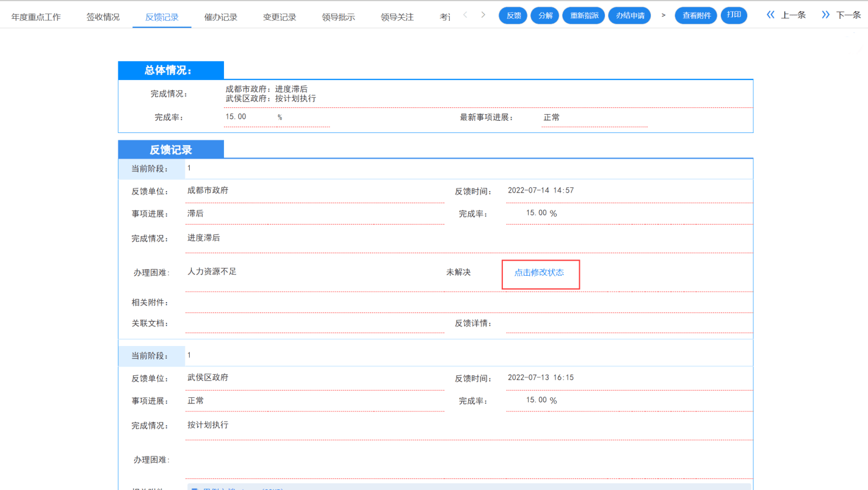
Task: Open the 年度重点工作 tab
Action: click(36, 17)
